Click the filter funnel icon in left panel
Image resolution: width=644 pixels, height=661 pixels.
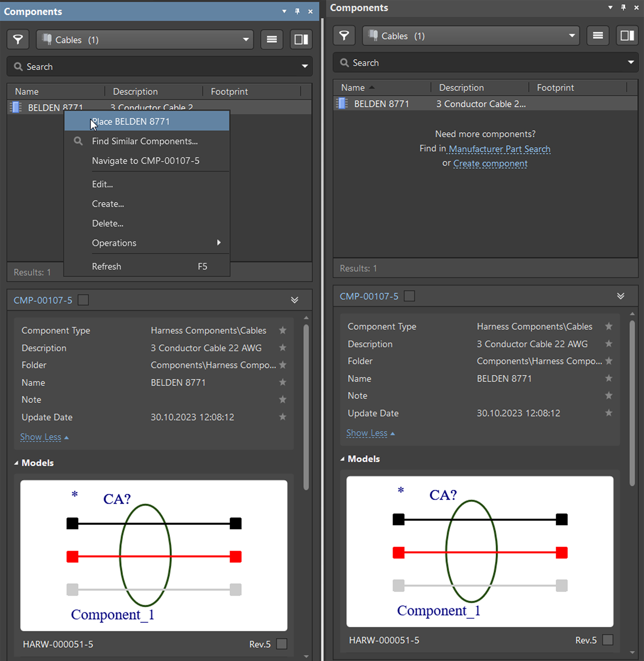coord(18,40)
